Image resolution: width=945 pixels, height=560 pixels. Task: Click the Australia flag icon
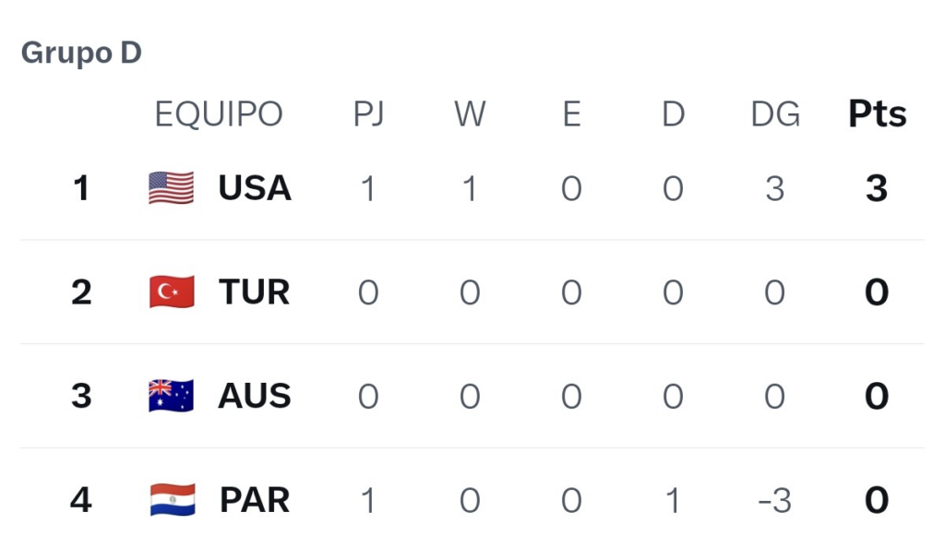point(172,396)
